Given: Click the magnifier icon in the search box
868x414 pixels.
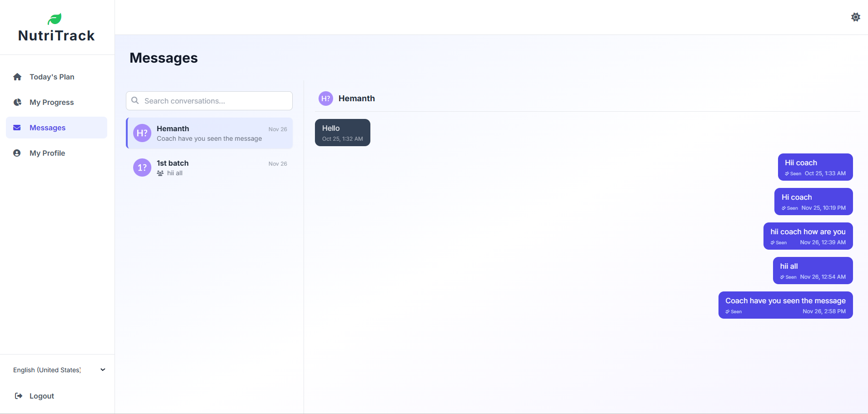Looking at the screenshot, I should pyautogui.click(x=135, y=100).
